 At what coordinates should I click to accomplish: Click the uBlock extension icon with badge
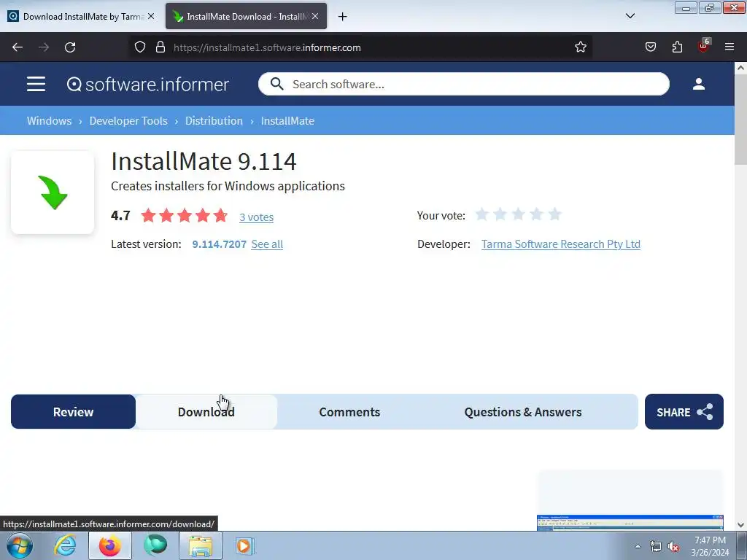point(704,46)
